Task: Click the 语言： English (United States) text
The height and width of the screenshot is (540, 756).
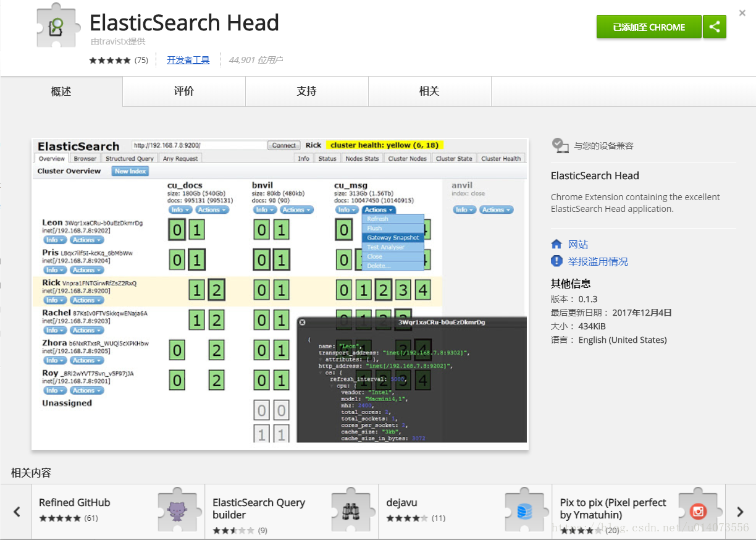Action: pos(609,340)
